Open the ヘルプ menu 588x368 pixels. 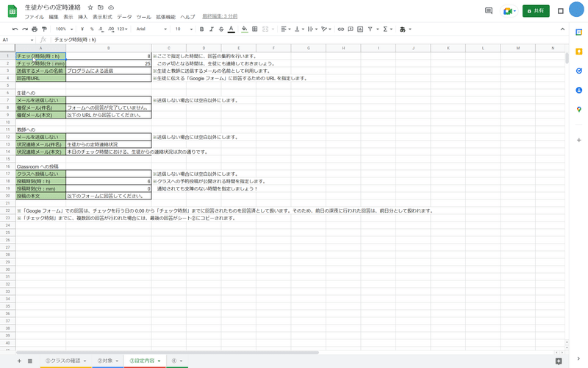tap(187, 17)
